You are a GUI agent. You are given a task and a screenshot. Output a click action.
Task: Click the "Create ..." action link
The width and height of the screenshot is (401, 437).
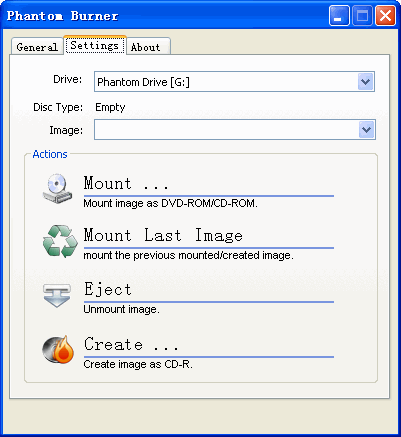point(131,344)
